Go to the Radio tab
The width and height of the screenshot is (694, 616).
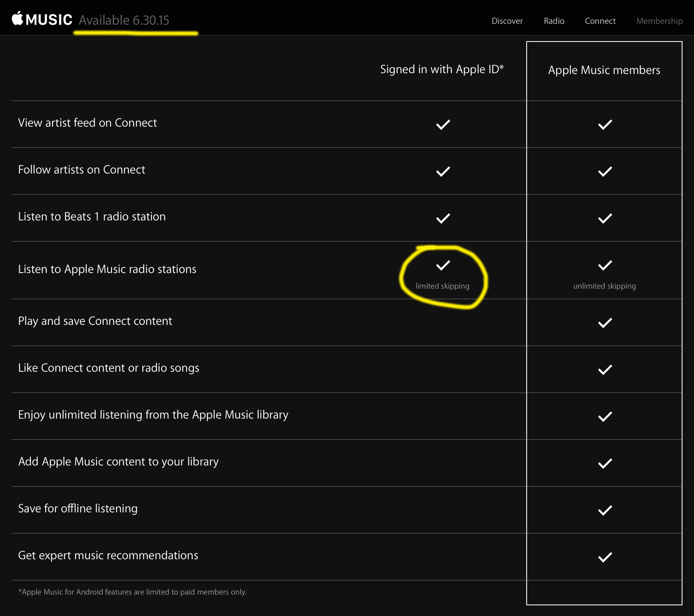tap(554, 21)
